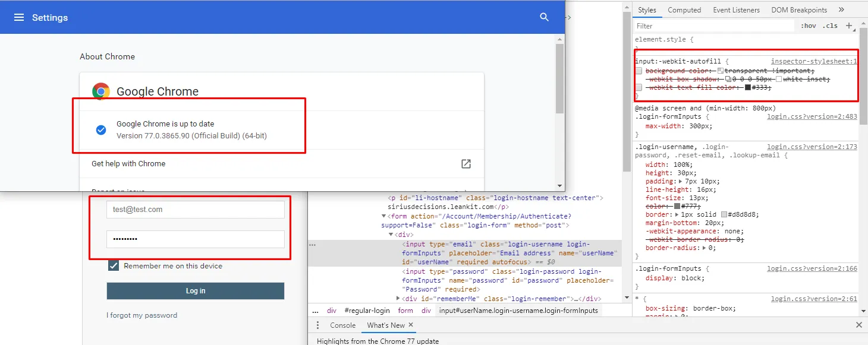Close the DevTools drawer

858,325
